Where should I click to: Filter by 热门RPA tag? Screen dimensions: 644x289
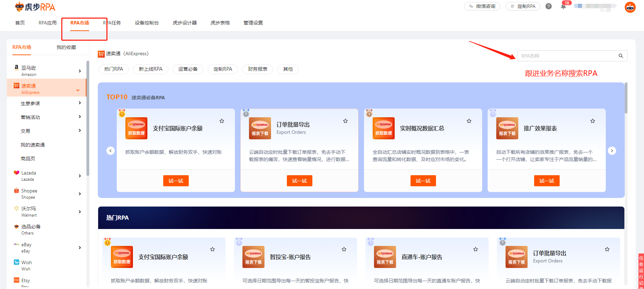click(114, 69)
